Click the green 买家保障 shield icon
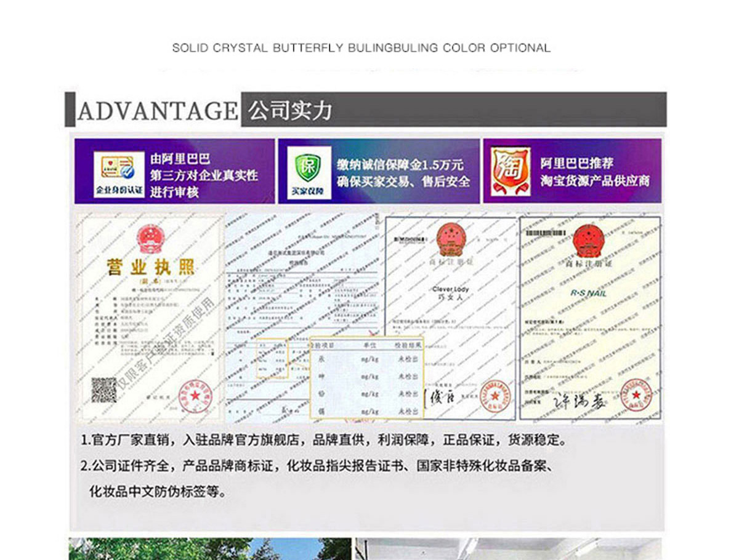 [308, 173]
